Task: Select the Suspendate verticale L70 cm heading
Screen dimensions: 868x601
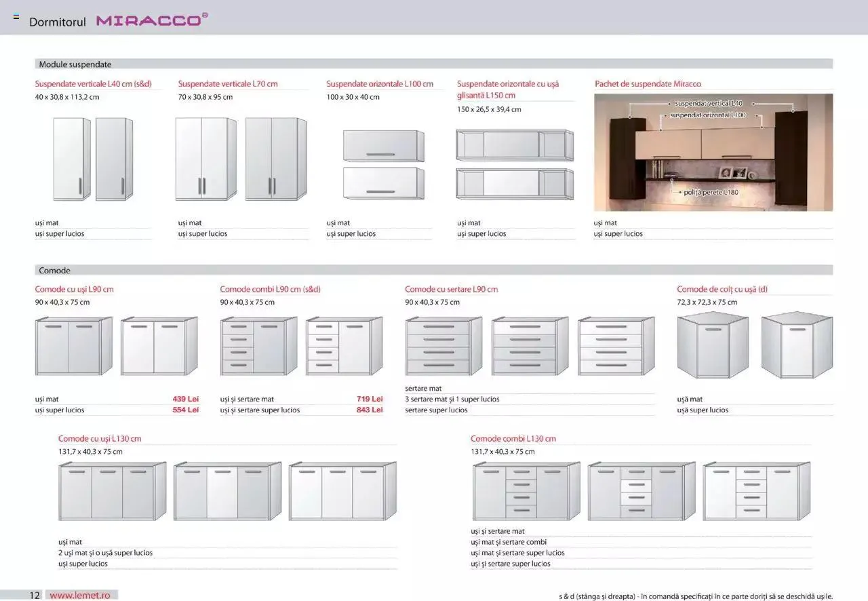Action: (x=228, y=84)
